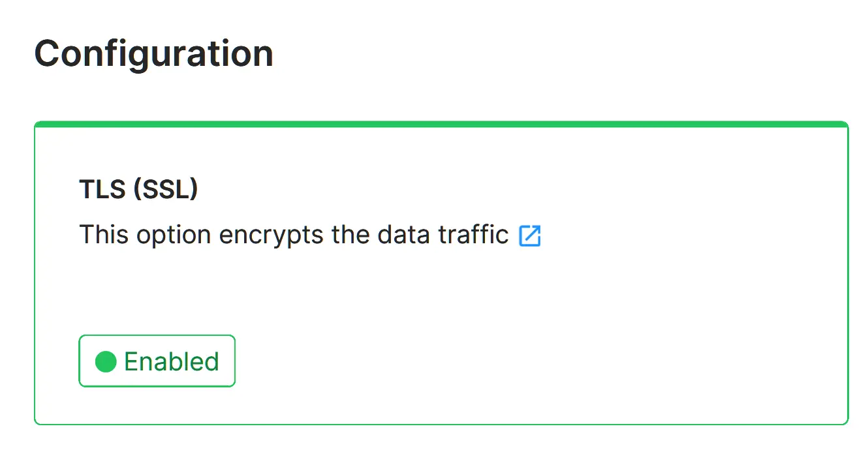Click the Enabled state indicator to switch it
868x450 pixels.
[157, 361]
